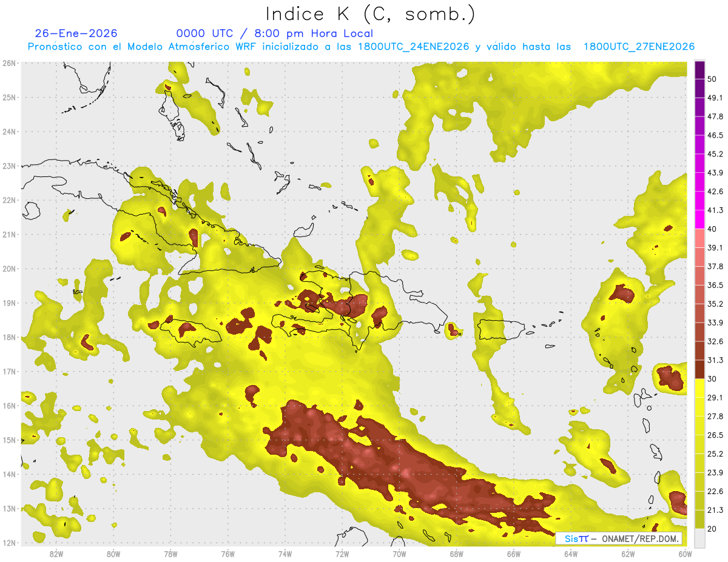The height and width of the screenshot is (562, 728).
Task: Click the "68W" longitude label
Action: pyautogui.click(x=457, y=554)
